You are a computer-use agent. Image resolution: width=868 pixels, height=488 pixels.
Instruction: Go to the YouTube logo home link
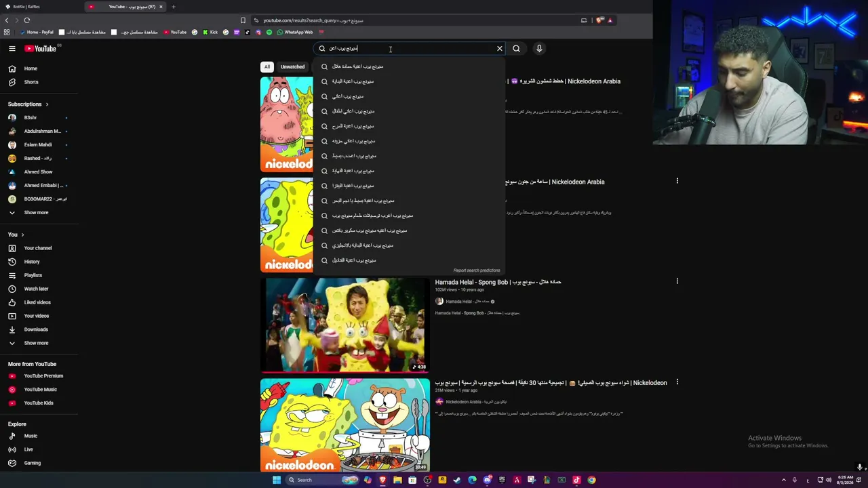pos(41,48)
